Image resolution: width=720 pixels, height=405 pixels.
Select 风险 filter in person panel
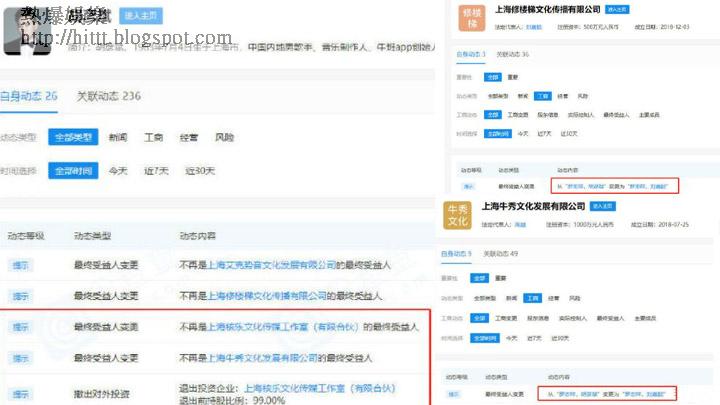click(225, 137)
